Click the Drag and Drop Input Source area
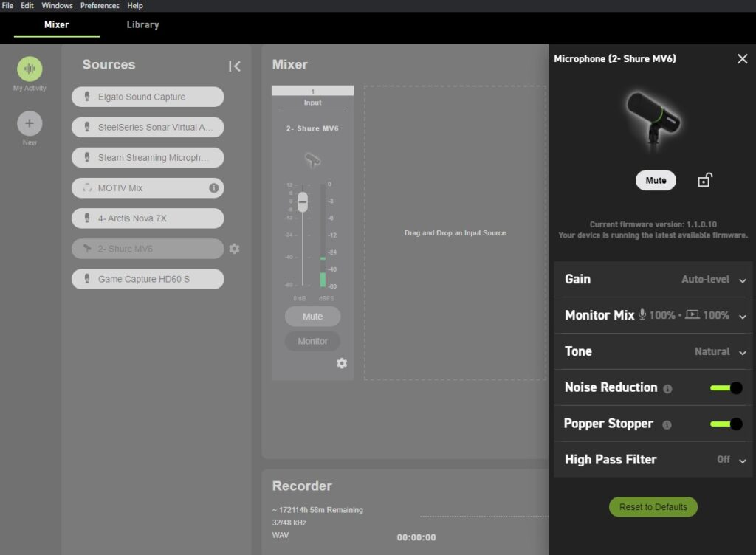Image resolution: width=756 pixels, height=555 pixels. (x=455, y=233)
